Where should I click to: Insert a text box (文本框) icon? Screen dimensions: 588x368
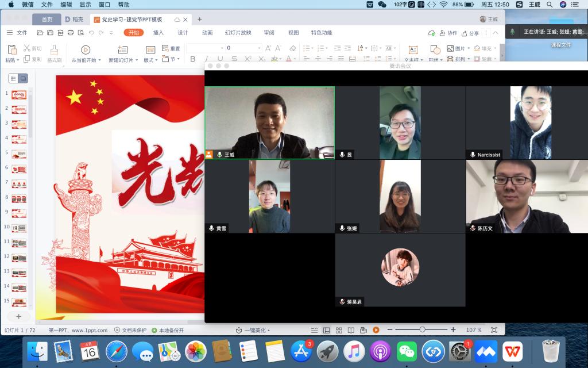[413, 50]
